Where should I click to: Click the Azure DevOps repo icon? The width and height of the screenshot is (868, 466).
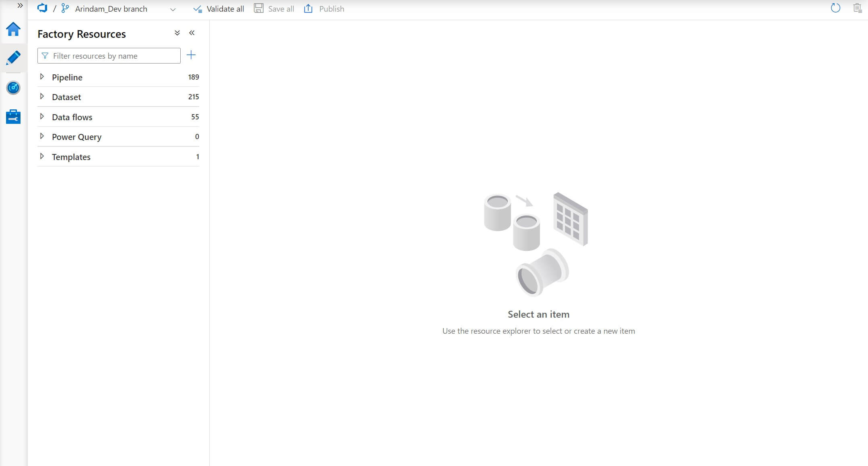tap(42, 8)
